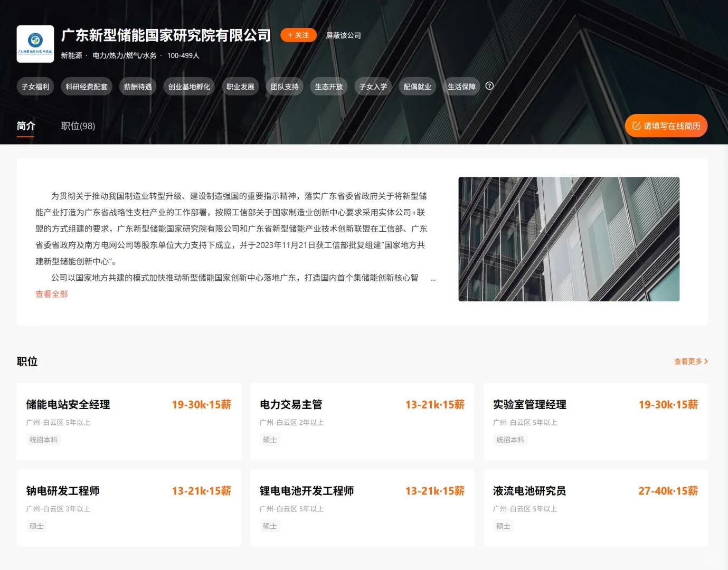728x570 pixels.
Task: Click the 电力/热力/燃气/水务 industry label
Action: point(125,55)
